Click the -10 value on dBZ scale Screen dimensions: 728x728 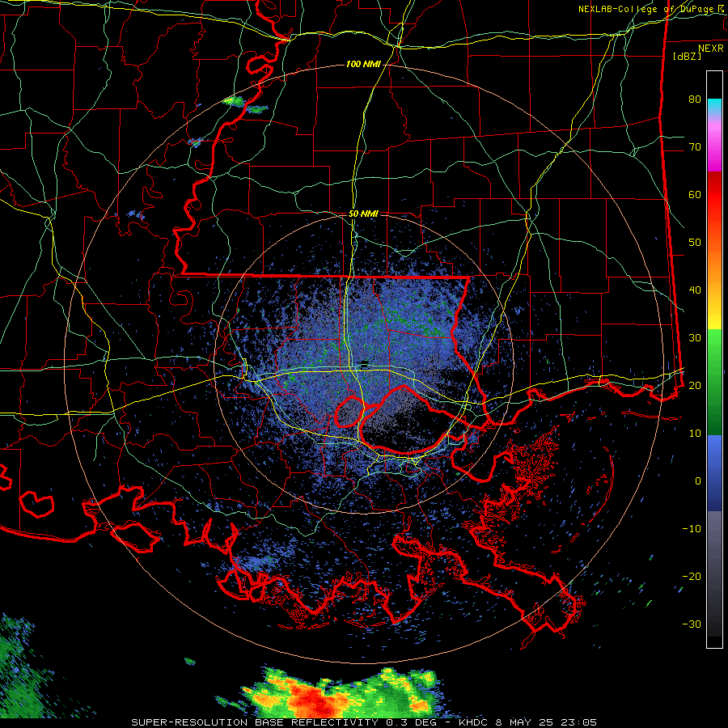692,529
